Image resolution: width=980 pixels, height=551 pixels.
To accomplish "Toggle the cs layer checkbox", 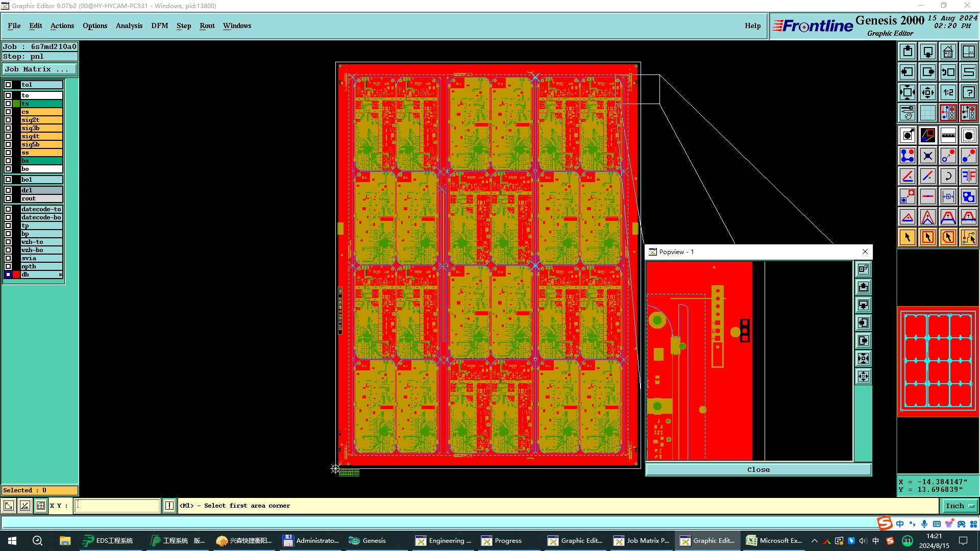I will [x=8, y=112].
